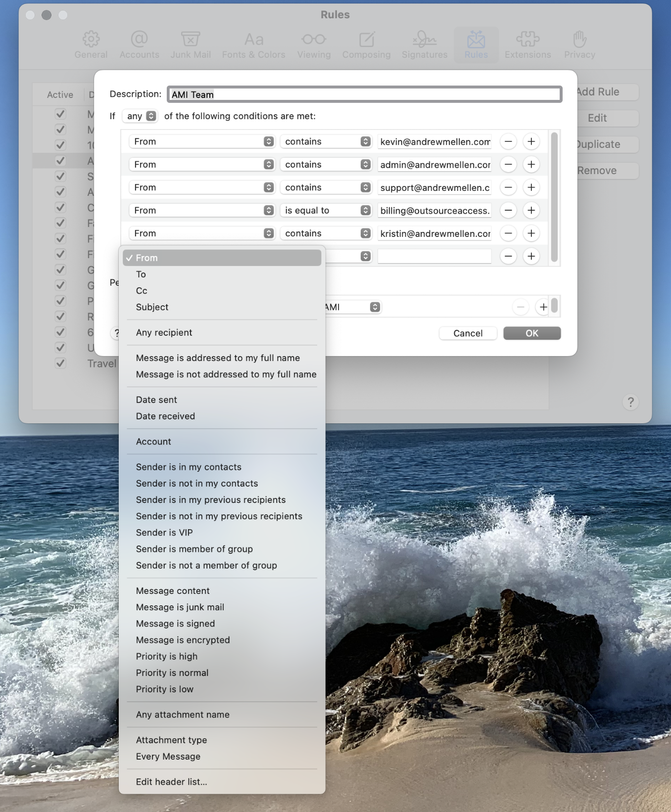Remove the billing@outsourceaccess condition
The height and width of the screenshot is (812, 671).
tap(508, 210)
